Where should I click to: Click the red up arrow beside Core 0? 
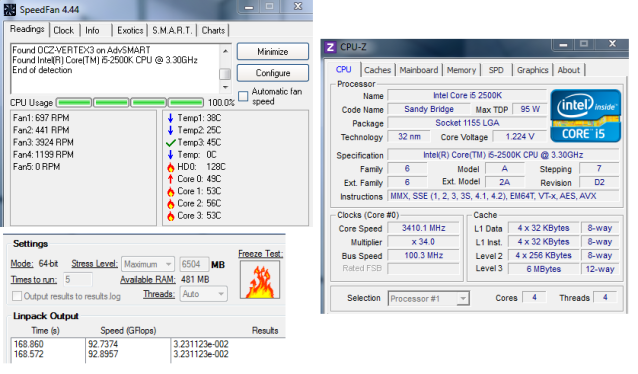(170, 179)
